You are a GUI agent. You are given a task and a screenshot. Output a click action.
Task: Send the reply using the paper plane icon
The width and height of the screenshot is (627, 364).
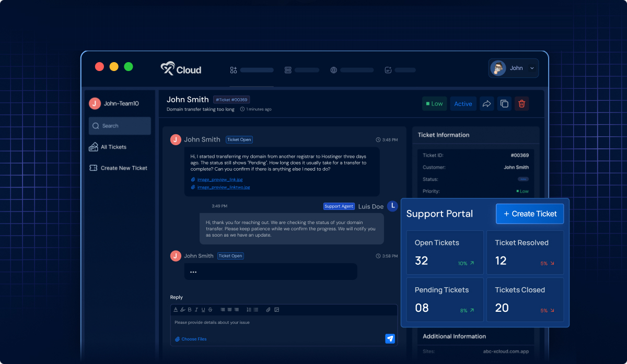(x=390, y=339)
